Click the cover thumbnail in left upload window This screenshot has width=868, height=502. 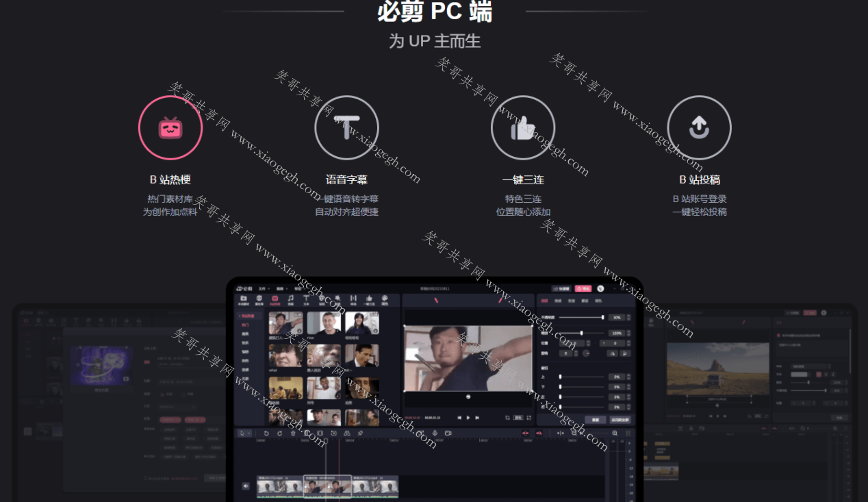pos(100,366)
